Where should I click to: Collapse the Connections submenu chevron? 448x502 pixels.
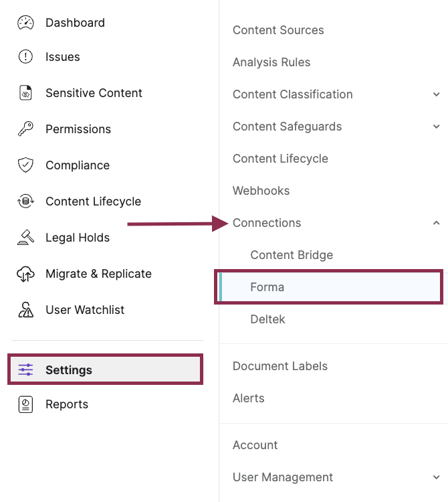(x=437, y=223)
